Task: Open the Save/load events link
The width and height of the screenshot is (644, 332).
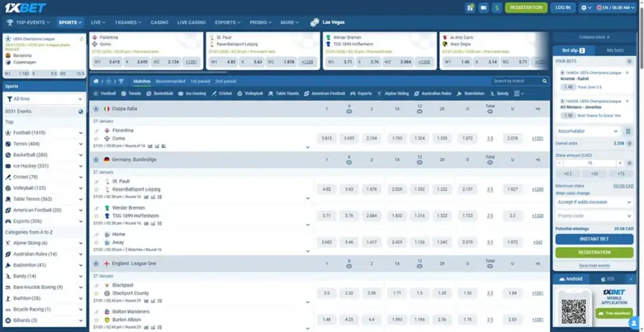Action: click(594, 266)
